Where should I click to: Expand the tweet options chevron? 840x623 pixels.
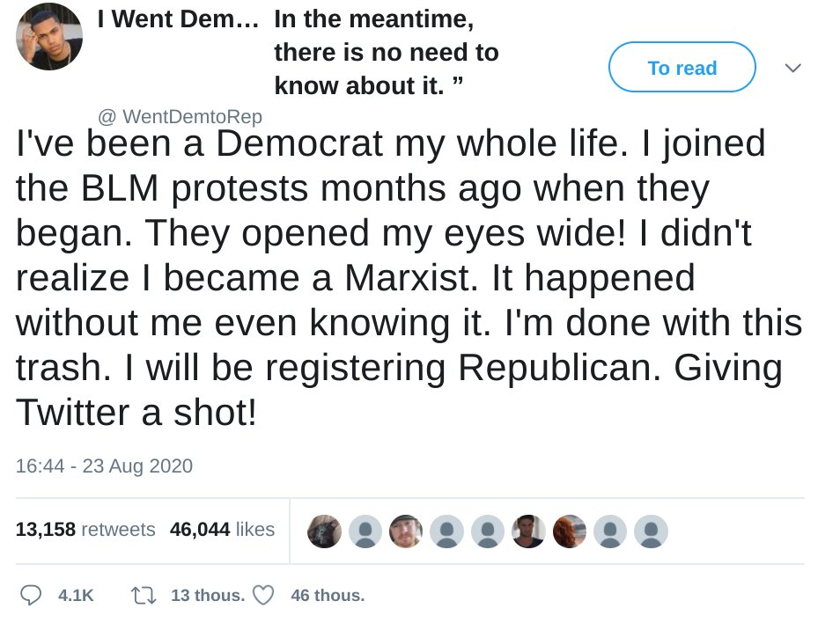coord(792,68)
